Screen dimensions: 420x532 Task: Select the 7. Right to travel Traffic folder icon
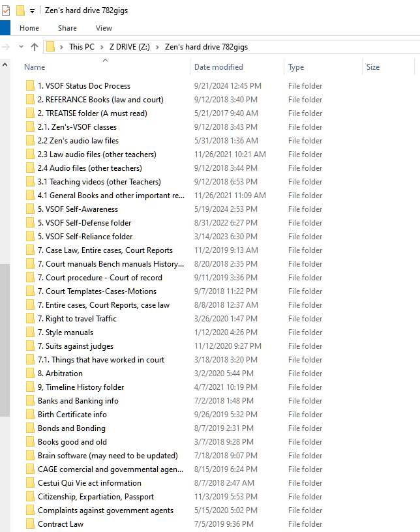point(30,319)
